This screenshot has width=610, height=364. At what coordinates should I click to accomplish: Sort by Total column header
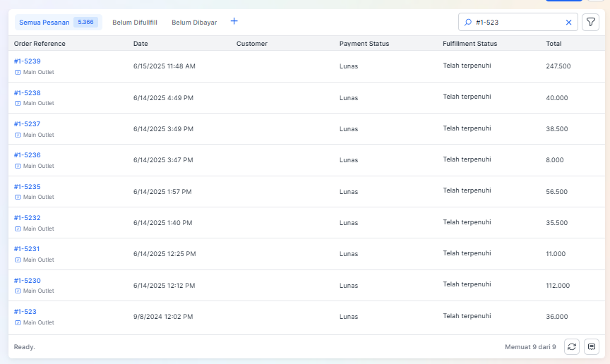coord(554,44)
